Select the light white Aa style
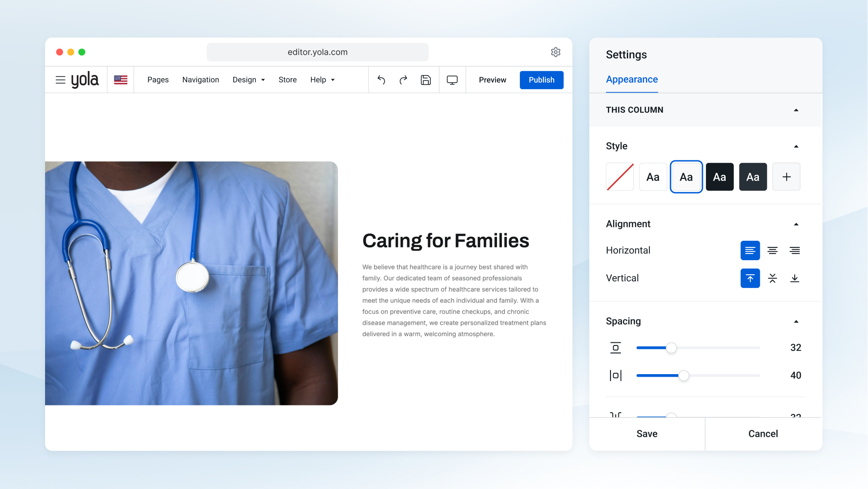Viewport: 868px width, 489px height. coord(653,177)
